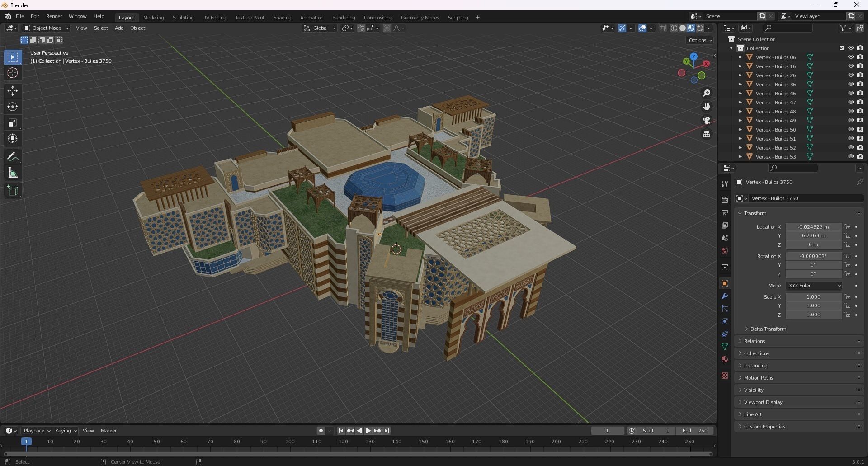868x470 pixels.
Task: Switch perspective/orthographic grid icon
Action: click(707, 134)
